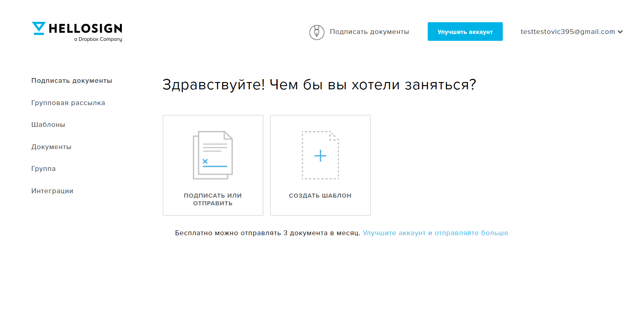Click header Подписать документы link
644x312 pixels.
[x=369, y=32]
